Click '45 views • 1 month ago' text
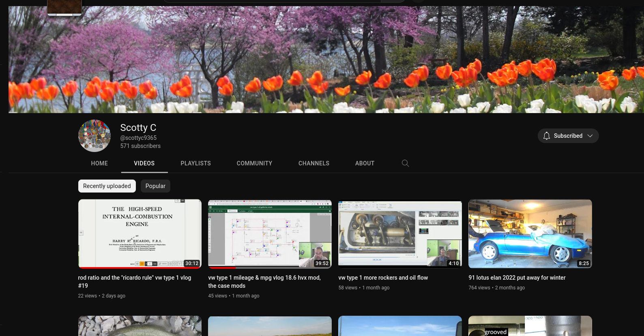 click(x=234, y=296)
